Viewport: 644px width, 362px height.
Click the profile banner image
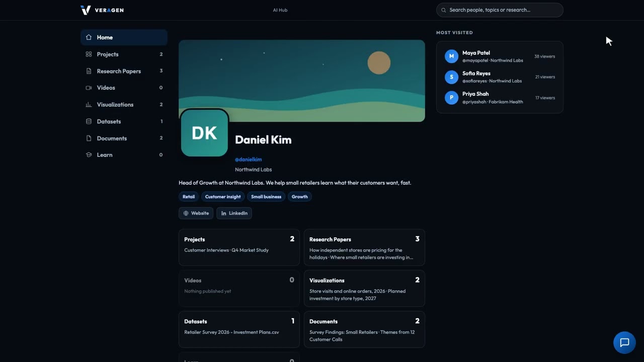click(x=302, y=81)
